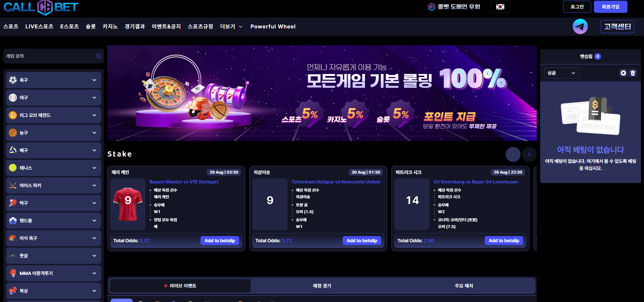Click the tennis ball icon for 테니스

13,168
